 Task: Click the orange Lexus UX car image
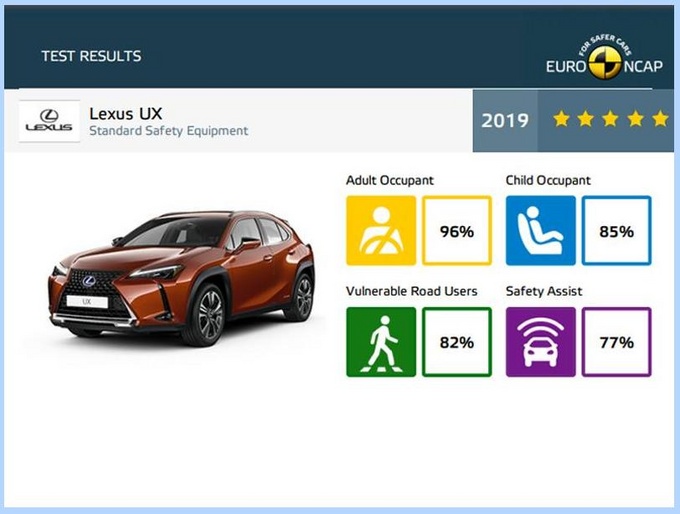click(x=182, y=278)
